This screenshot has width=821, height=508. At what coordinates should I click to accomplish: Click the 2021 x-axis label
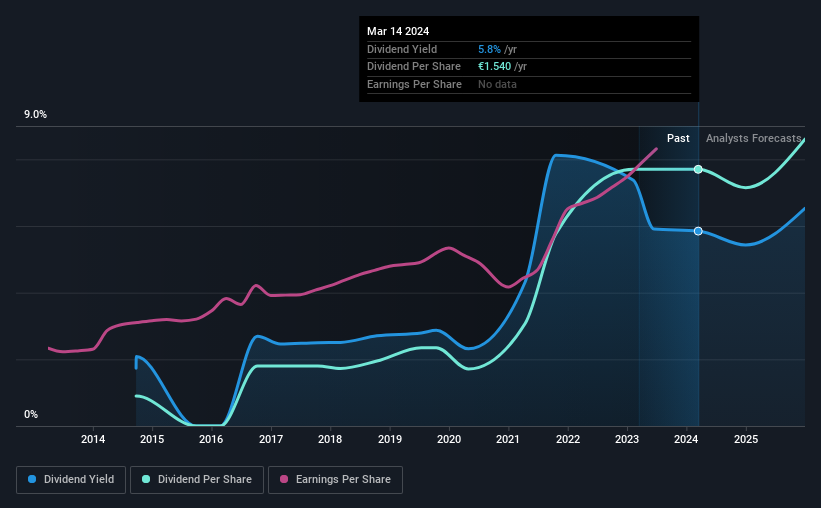(508, 439)
